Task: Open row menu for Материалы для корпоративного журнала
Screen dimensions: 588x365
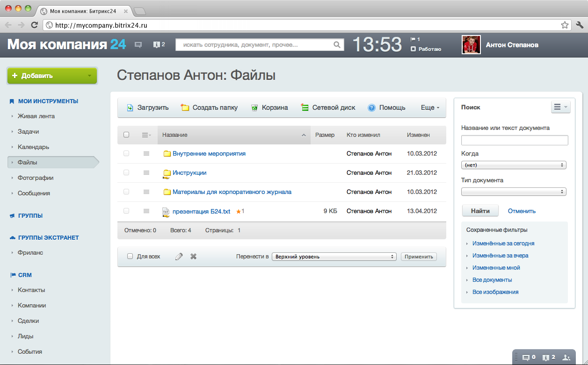Action: [146, 192]
